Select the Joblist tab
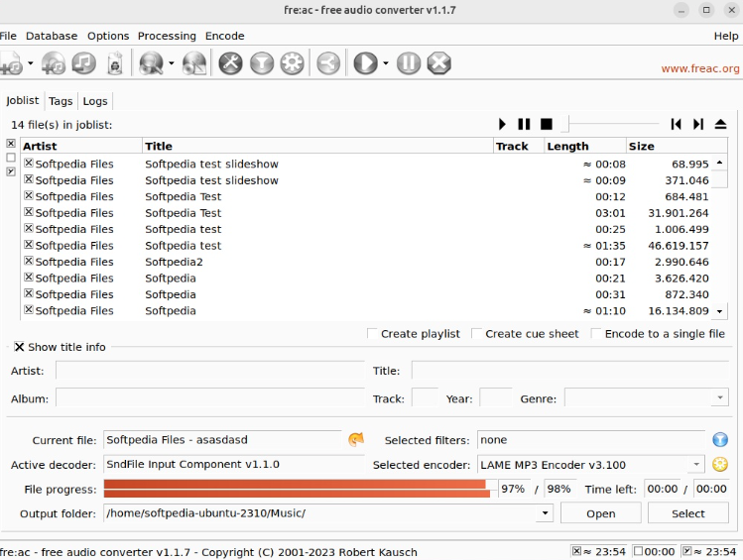This screenshot has height=560, width=743. [22, 100]
